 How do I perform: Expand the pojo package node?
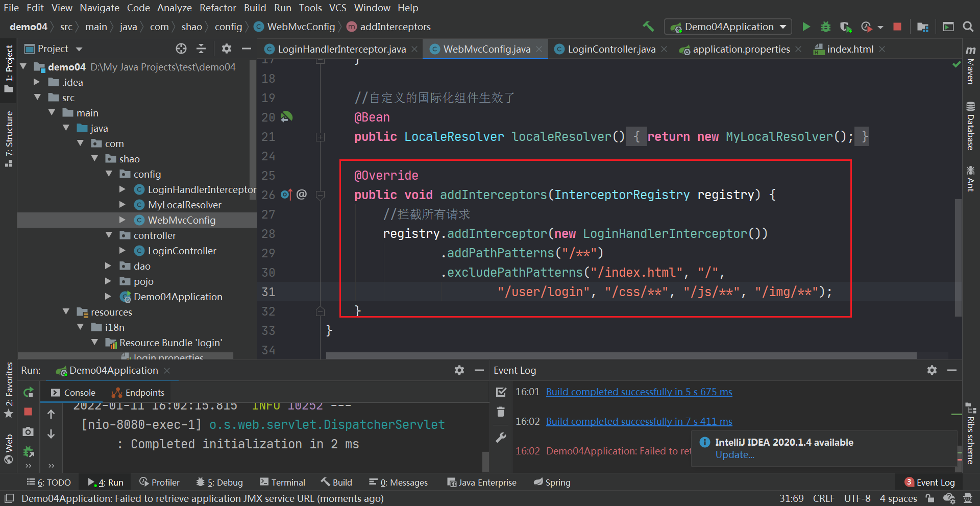point(108,281)
